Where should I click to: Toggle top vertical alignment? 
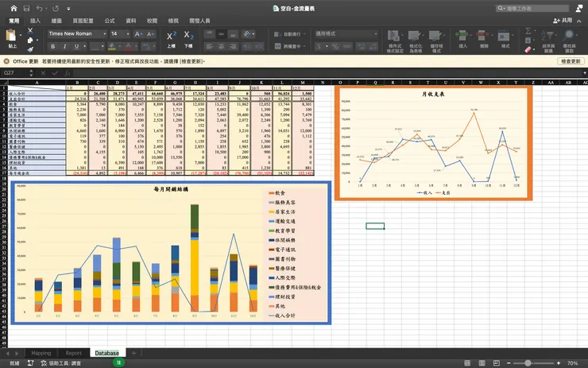point(209,34)
